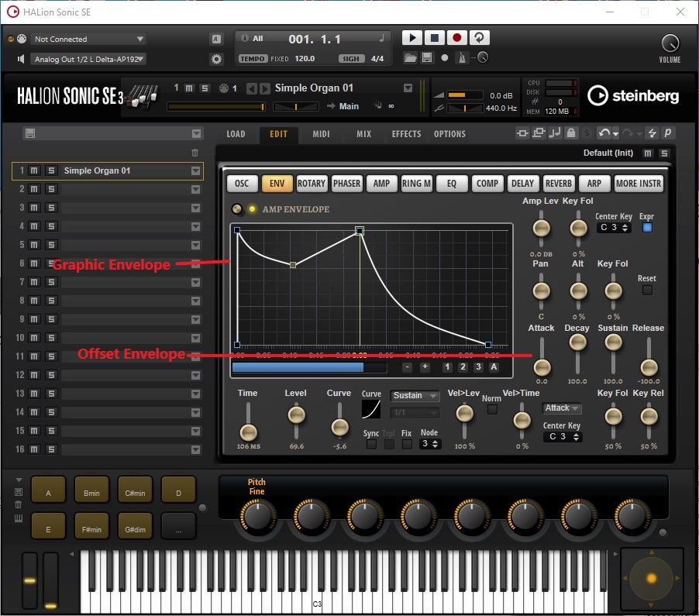699x616 pixels.
Task: Adjust the Time slider knob
Action: (248, 432)
